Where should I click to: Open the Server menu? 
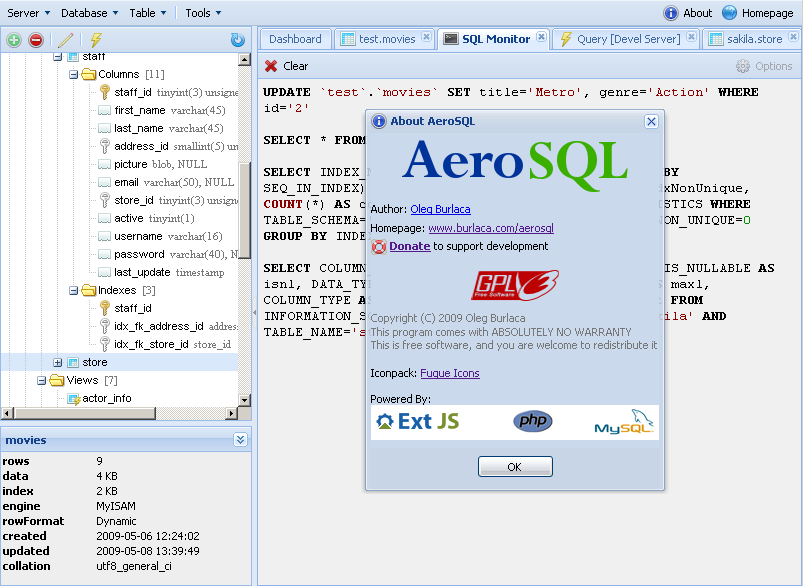(28, 13)
